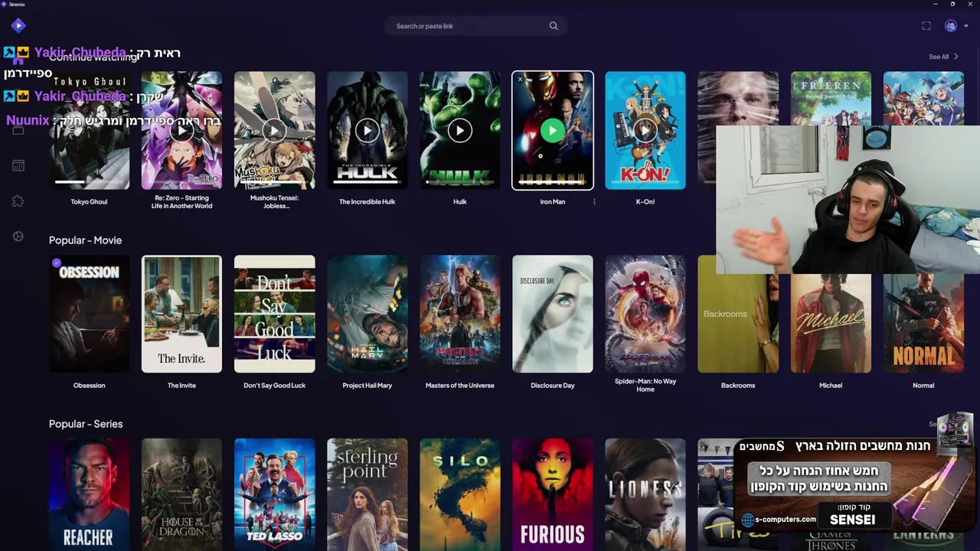This screenshot has height=551, width=980.
Task: Select the Silo series poster
Action: (459, 494)
